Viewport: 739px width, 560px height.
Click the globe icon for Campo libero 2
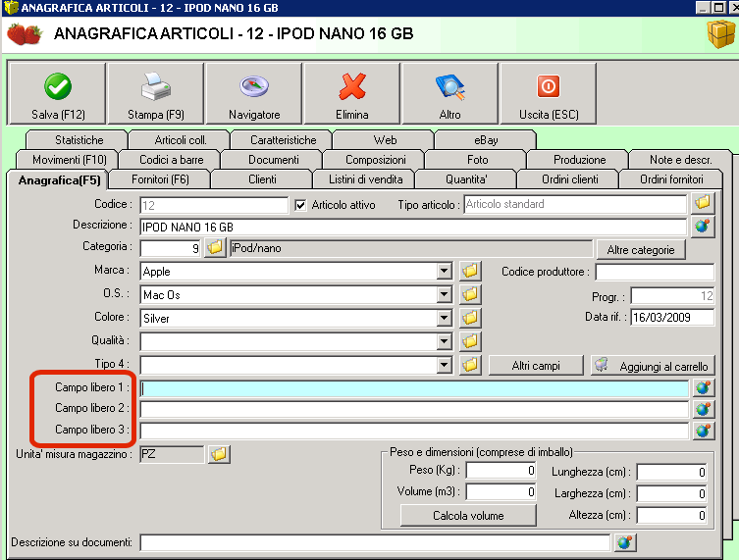tap(704, 409)
